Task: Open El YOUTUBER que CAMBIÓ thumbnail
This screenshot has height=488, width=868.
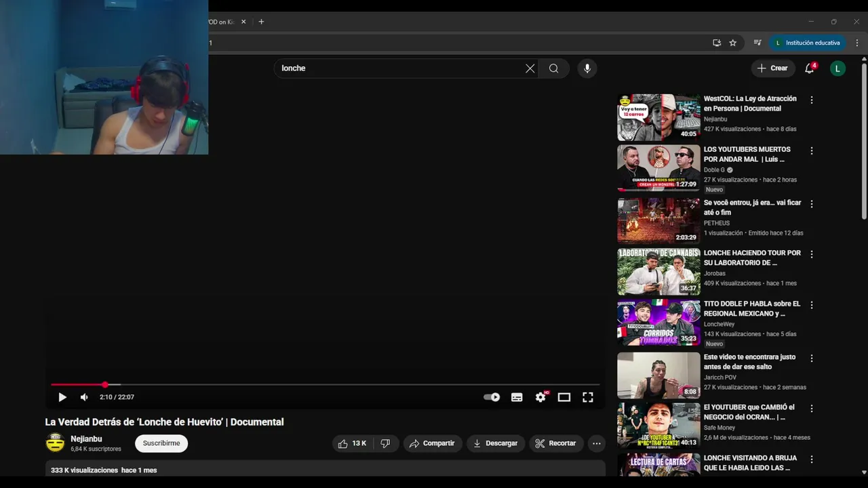Action: (x=658, y=425)
